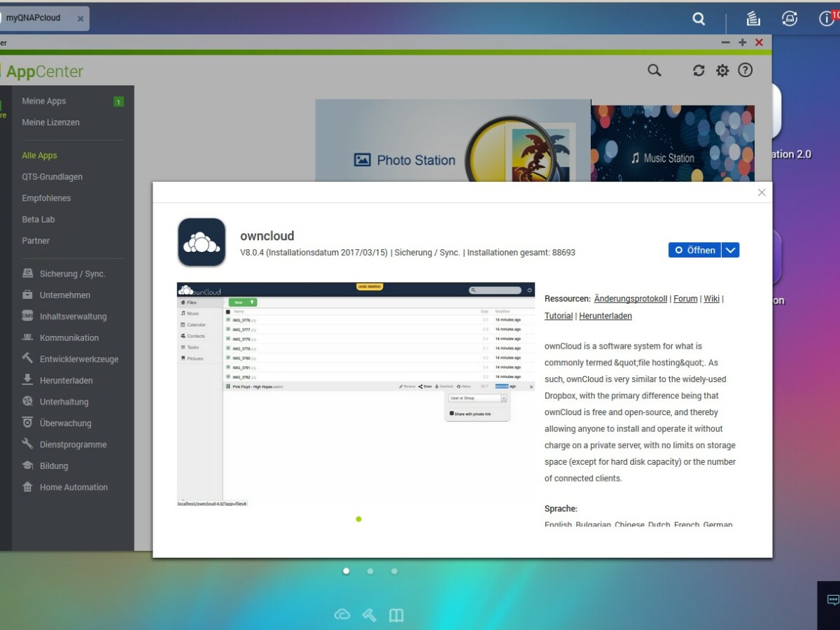Select the first desktop page dot
This screenshot has height=630, width=840.
pyautogui.click(x=346, y=571)
